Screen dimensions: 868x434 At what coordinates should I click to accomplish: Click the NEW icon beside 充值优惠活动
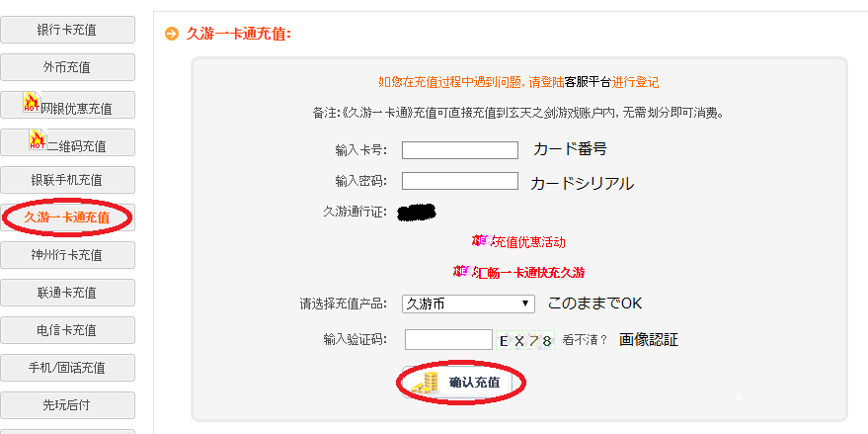click(481, 240)
